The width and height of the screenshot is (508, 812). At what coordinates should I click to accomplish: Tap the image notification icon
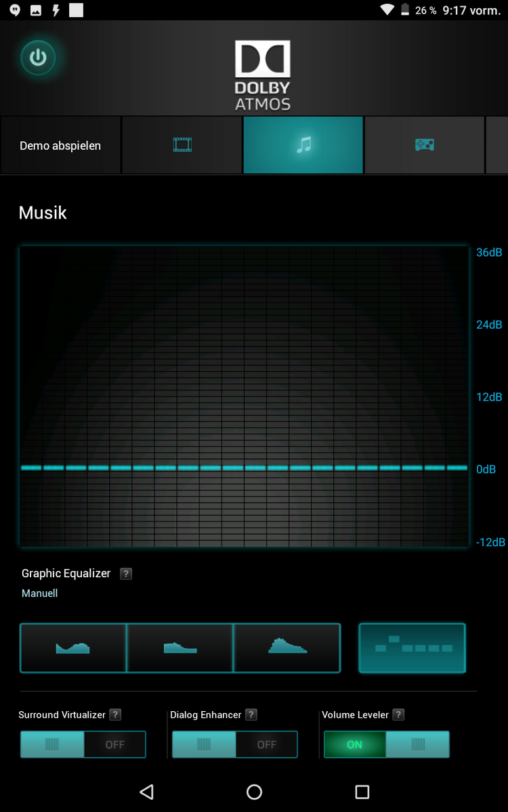36,10
